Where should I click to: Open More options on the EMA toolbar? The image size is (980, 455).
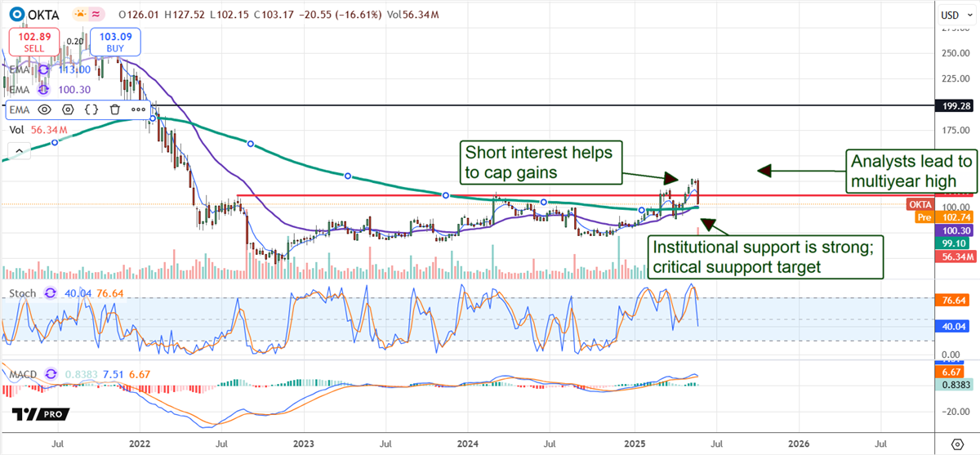pos(138,109)
